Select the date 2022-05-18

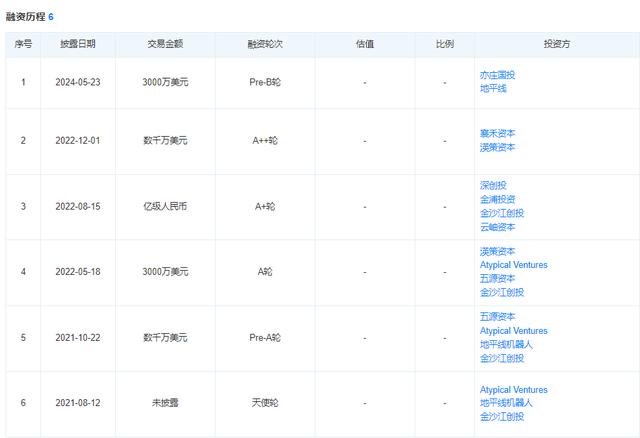click(x=78, y=272)
